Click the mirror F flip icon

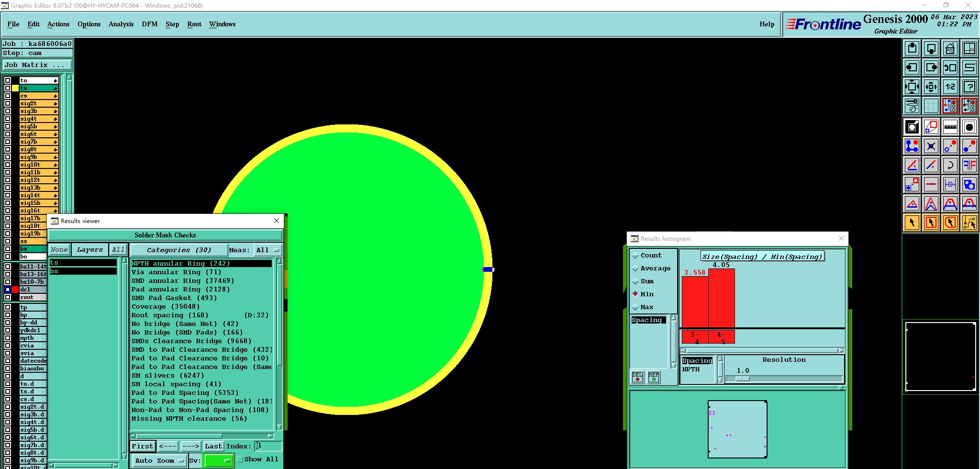click(969, 165)
